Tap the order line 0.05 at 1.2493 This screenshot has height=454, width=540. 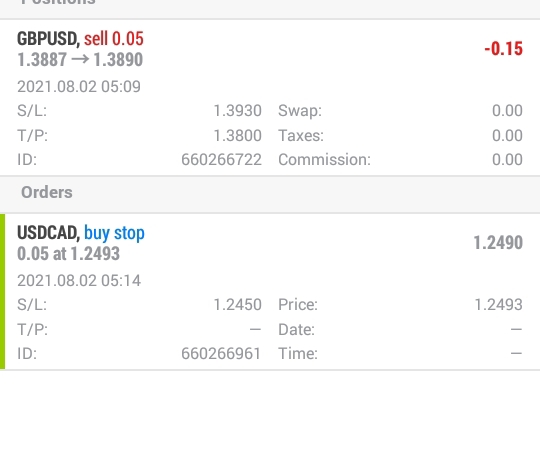69,254
